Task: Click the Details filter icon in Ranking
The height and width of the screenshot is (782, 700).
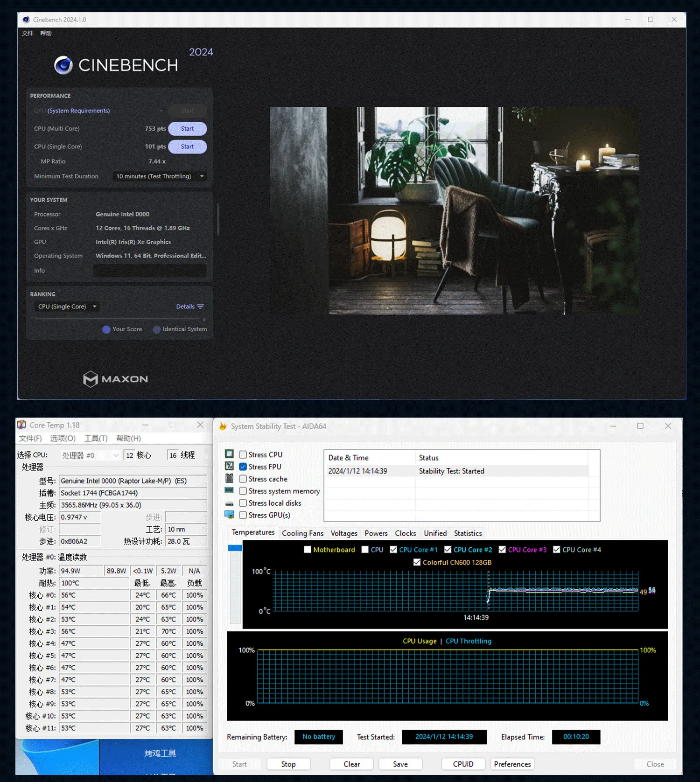Action: pos(201,307)
